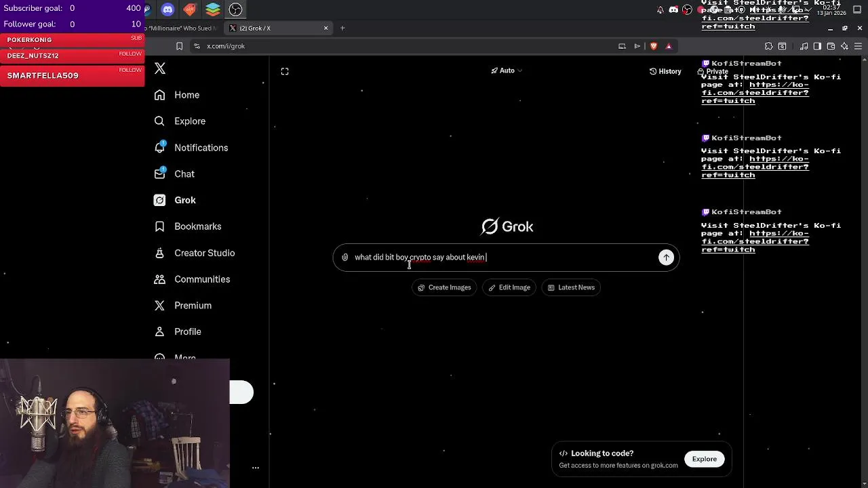Click the address bar URL x.com/i/grok
The height and width of the screenshot is (488, 868).
226,46
